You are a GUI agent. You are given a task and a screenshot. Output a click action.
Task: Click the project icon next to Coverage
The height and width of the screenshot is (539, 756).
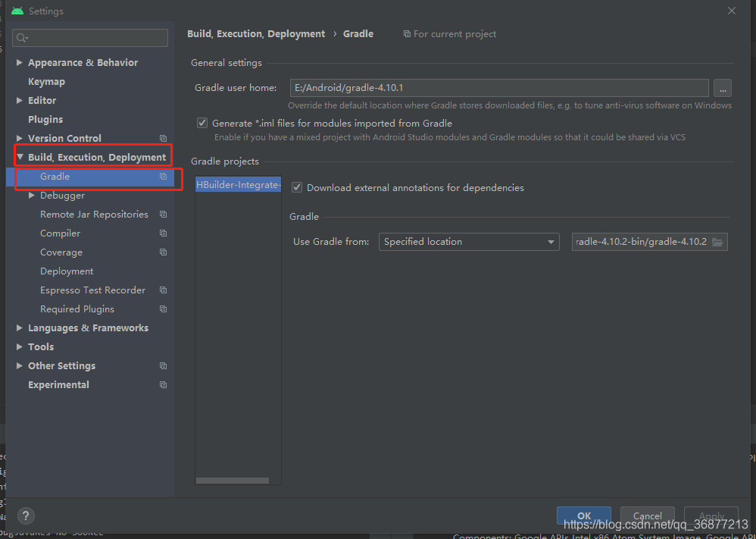click(163, 252)
